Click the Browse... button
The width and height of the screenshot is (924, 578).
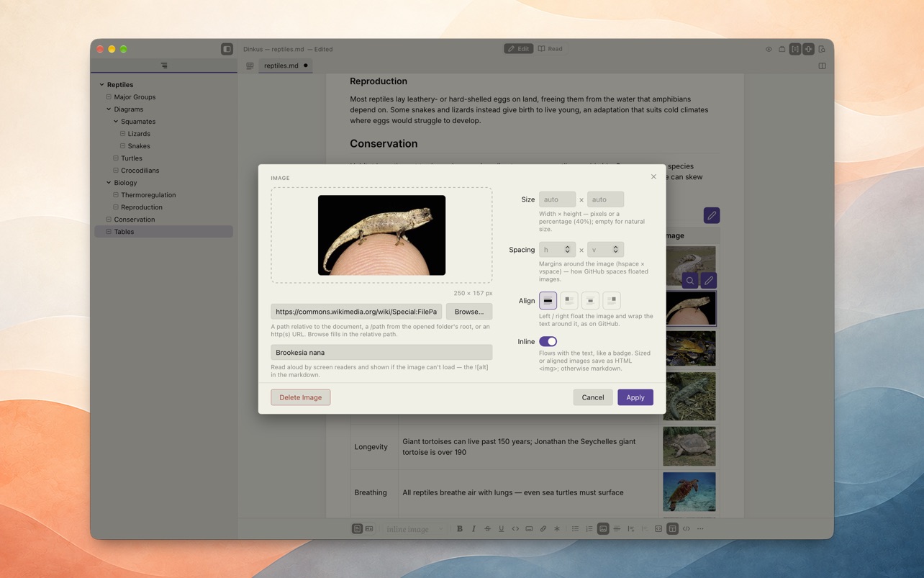tap(469, 312)
